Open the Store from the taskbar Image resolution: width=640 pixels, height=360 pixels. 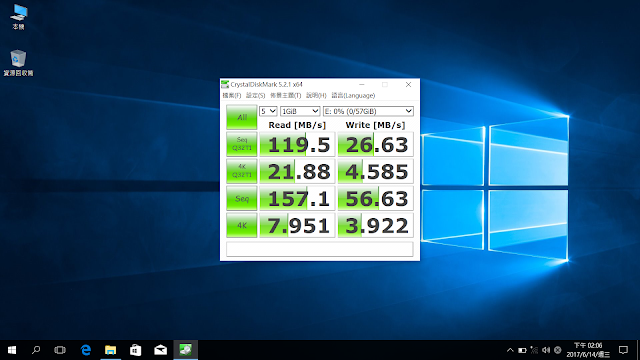click(x=136, y=350)
